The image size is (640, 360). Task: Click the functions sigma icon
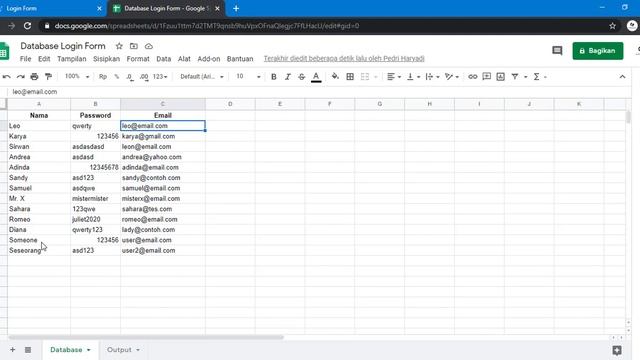tap(536, 77)
